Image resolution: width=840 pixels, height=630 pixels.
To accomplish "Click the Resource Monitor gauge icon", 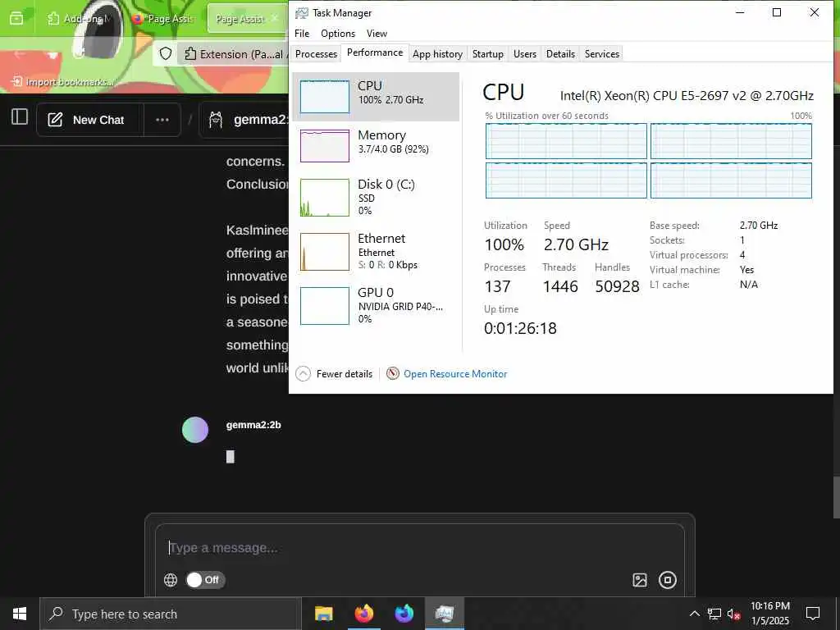I will 393,373.
